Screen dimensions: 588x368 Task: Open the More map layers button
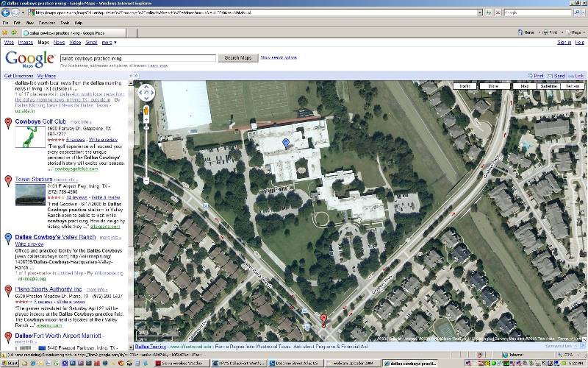pyautogui.click(x=493, y=86)
